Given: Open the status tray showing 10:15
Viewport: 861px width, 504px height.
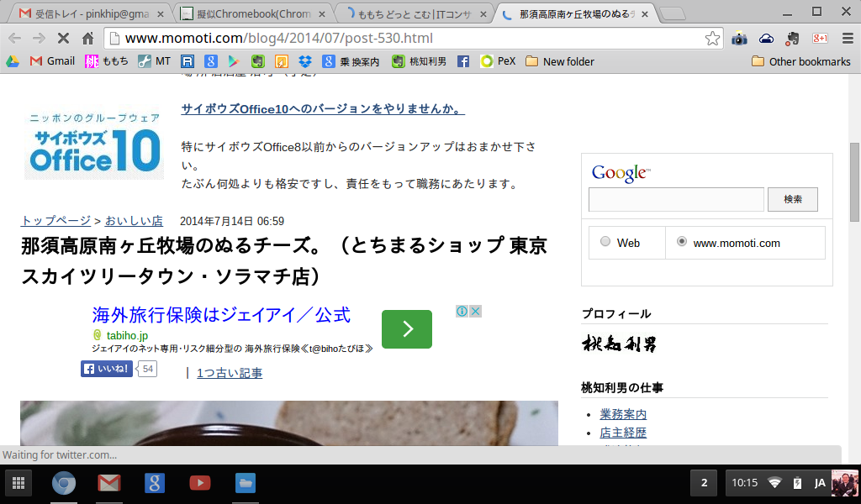Looking at the screenshot, I should (x=744, y=483).
